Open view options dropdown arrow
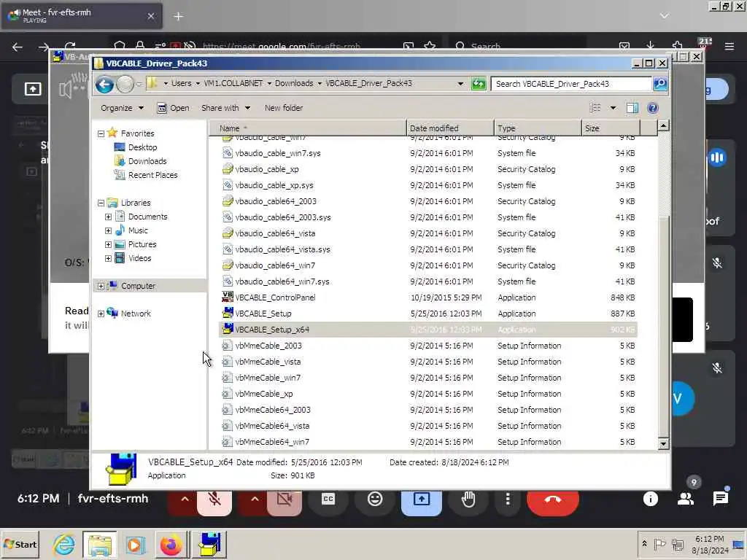 point(613,108)
